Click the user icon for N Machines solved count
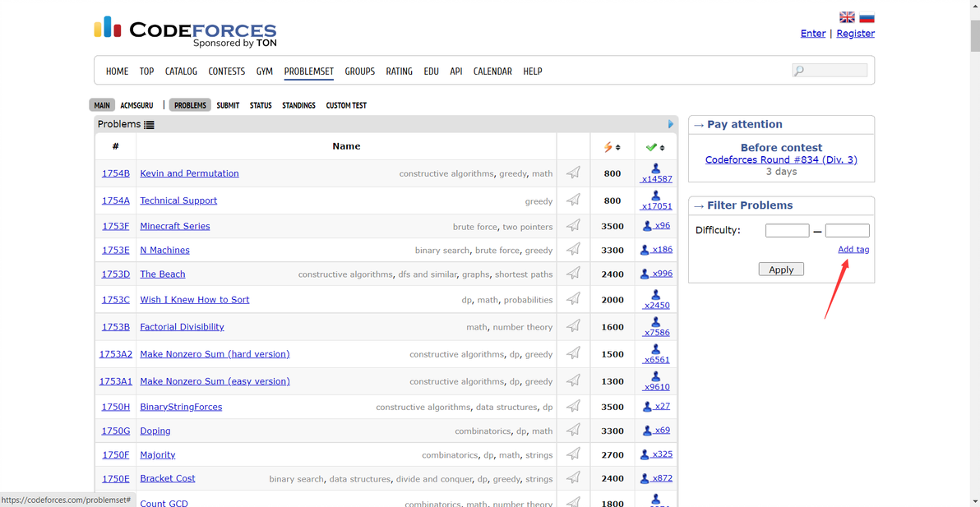980x507 pixels. point(645,250)
